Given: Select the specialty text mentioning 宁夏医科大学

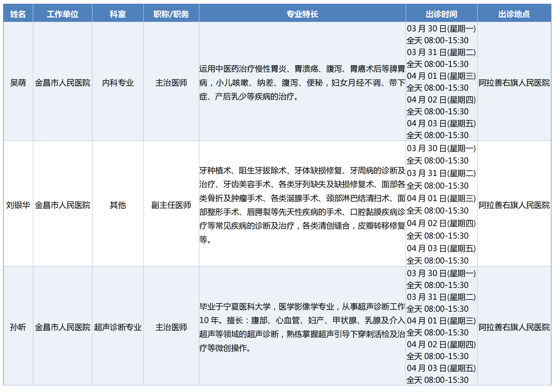Looking at the screenshot, I should coord(302,327).
